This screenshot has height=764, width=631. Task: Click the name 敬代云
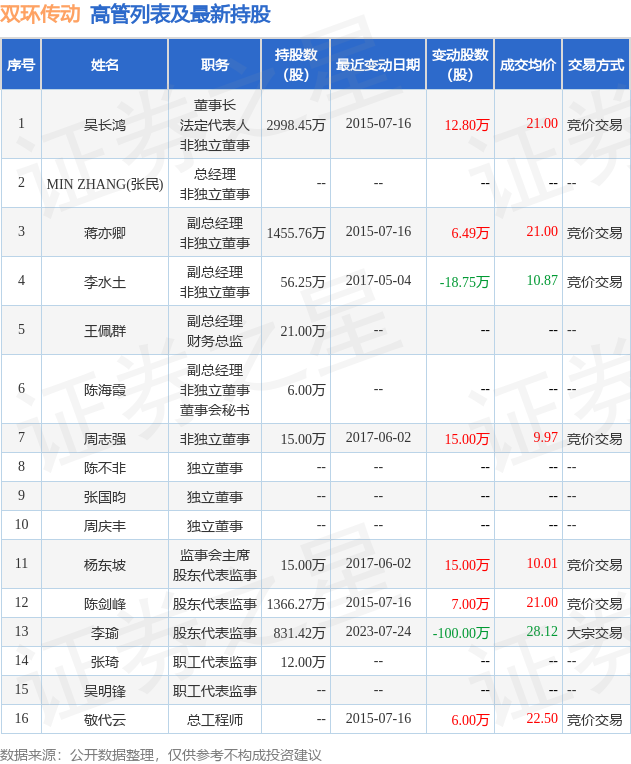105,720
